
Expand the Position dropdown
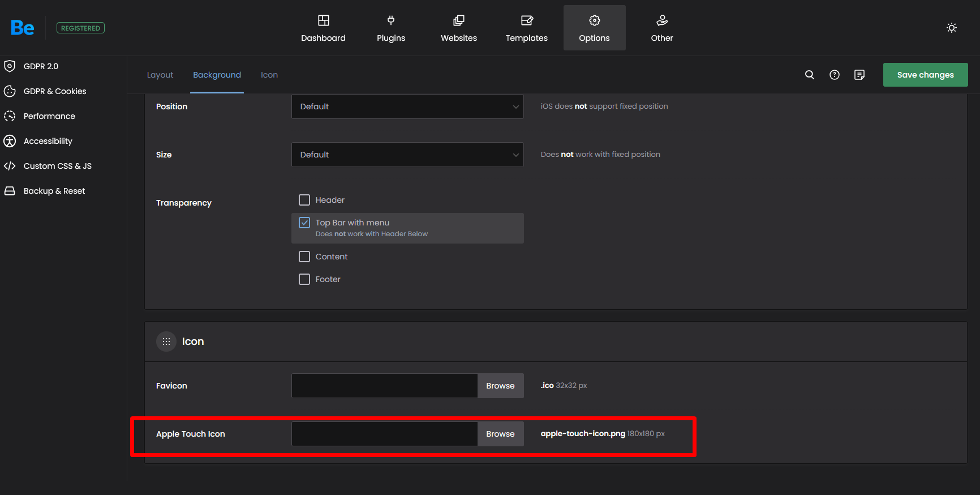point(407,106)
